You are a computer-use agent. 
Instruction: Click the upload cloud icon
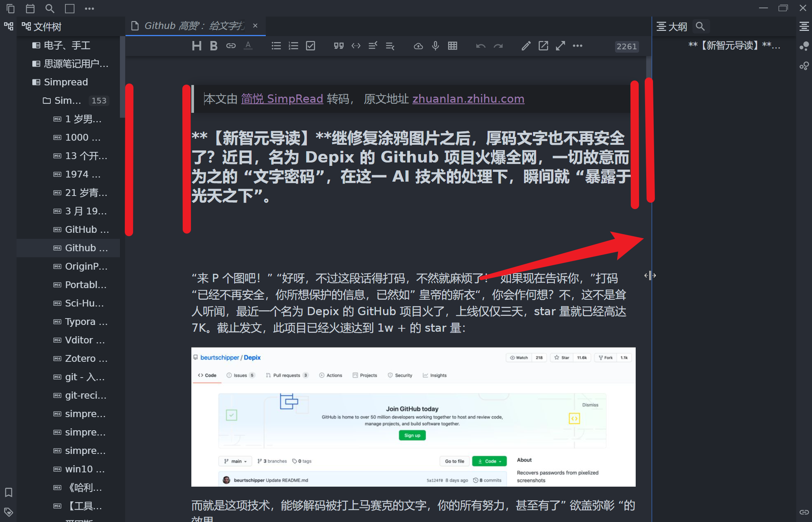(x=418, y=46)
